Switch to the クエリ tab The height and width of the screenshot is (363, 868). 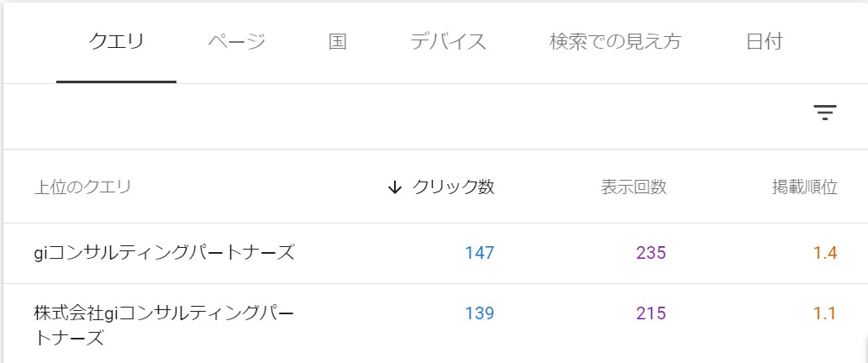click(116, 42)
